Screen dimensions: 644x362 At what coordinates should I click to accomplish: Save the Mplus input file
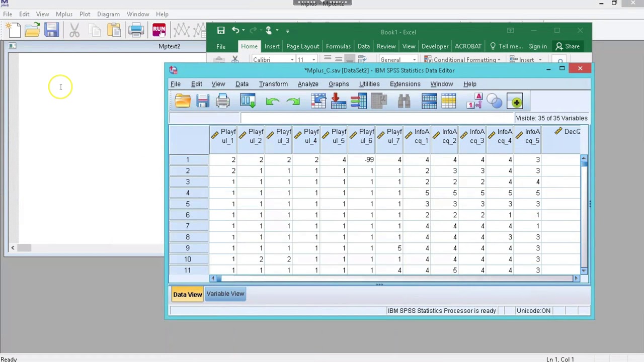(51, 30)
